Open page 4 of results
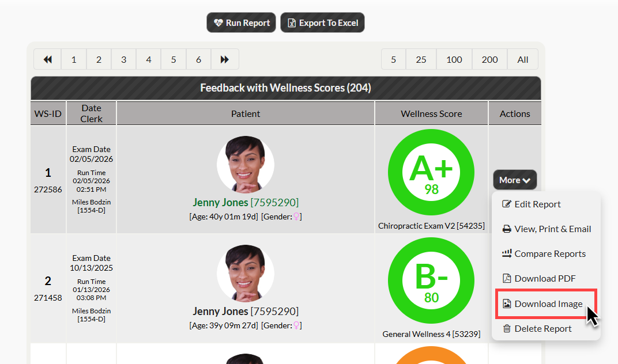 [149, 59]
